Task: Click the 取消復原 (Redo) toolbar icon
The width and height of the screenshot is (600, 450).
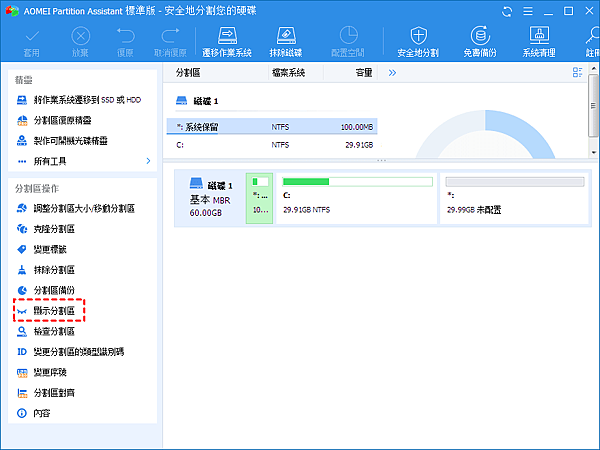Action: [x=170, y=42]
